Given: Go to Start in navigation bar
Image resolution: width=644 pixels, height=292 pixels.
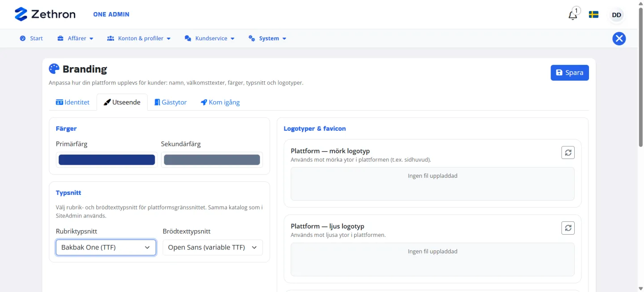Looking at the screenshot, I should pyautogui.click(x=31, y=39).
